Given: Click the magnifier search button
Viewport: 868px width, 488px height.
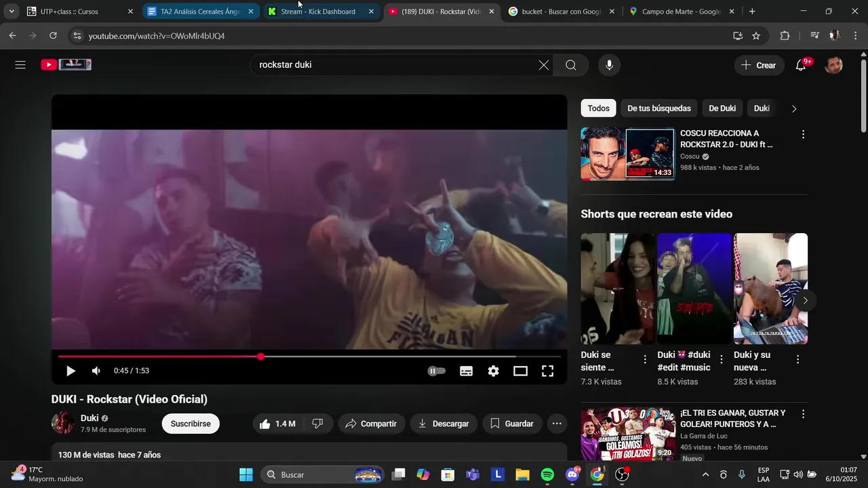Looking at the screenshot, I should [571, 65].
